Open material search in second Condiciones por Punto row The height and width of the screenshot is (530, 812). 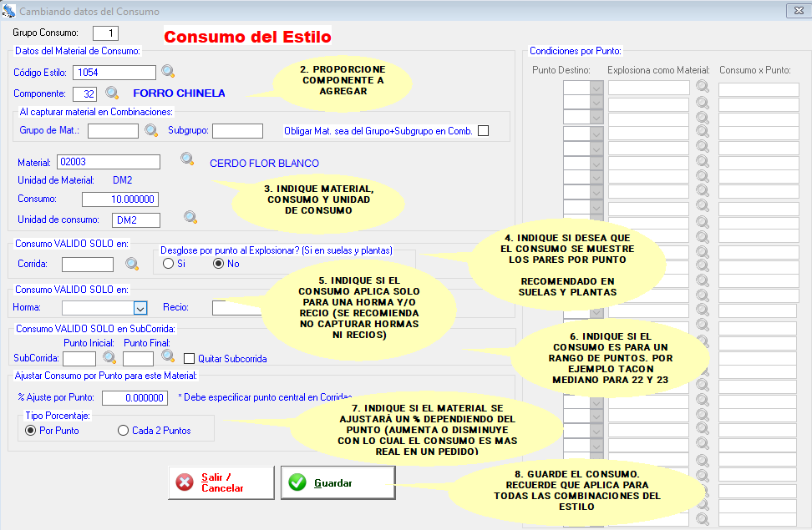pos(703,103)
